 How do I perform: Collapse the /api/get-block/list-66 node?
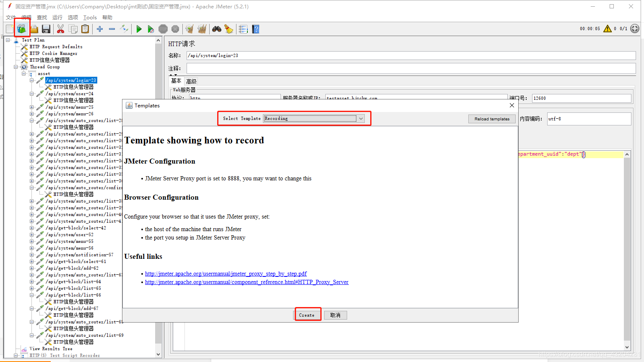pyautogui.click(x=32, y=295)
